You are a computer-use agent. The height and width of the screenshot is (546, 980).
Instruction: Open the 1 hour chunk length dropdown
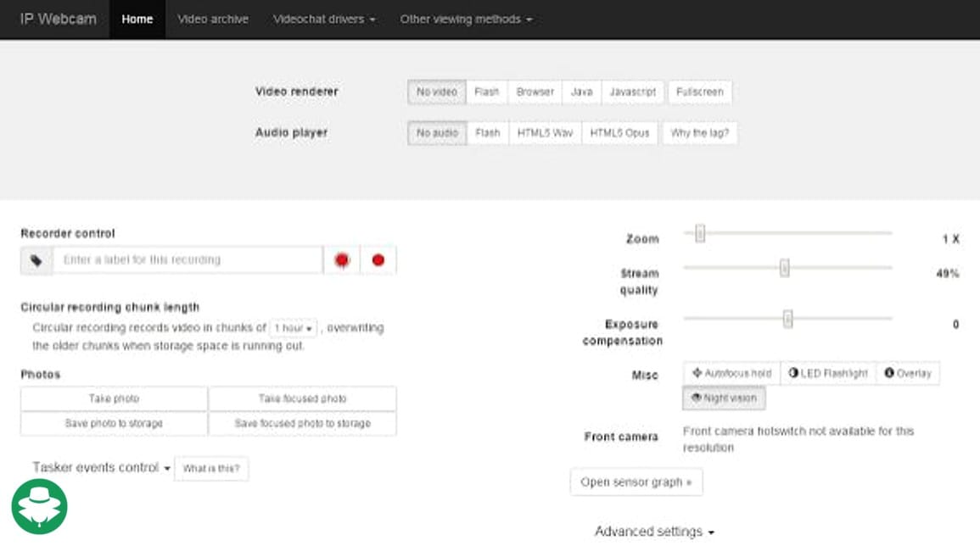click(294, 328)
